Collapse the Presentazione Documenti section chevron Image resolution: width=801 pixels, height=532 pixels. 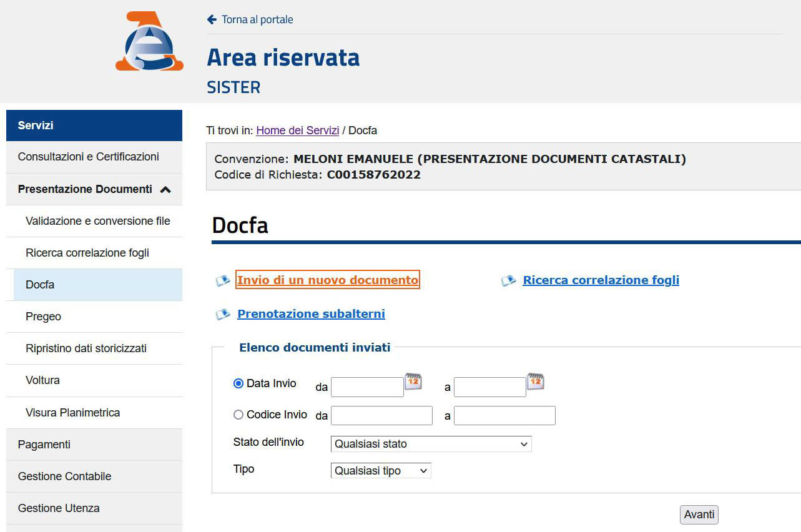pyautogui.click(x=165, y=190)
